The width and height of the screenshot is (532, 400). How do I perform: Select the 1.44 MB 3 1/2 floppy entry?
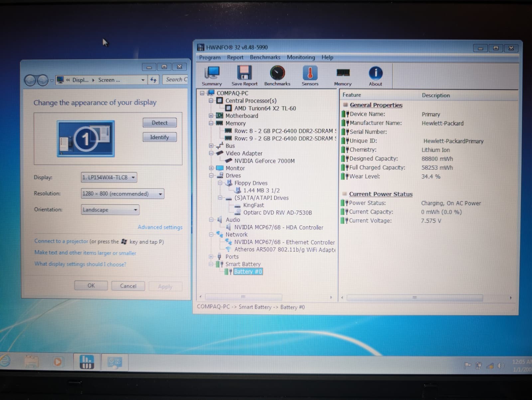click(x=261, y=190)
